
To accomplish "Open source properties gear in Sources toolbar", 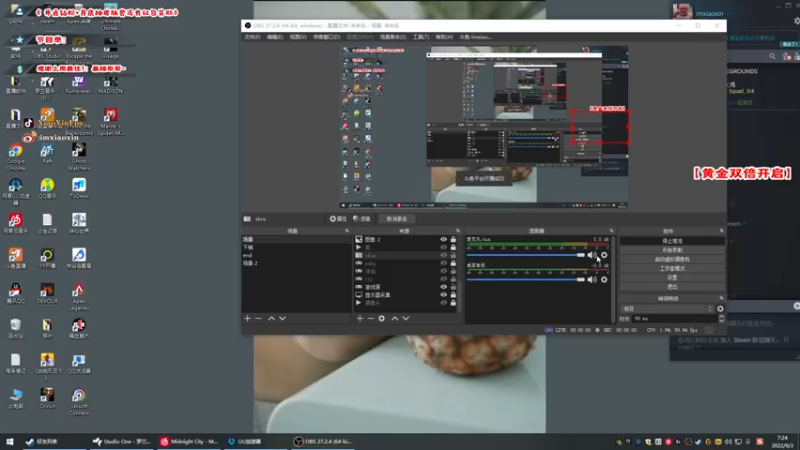I will pos(382,318).
